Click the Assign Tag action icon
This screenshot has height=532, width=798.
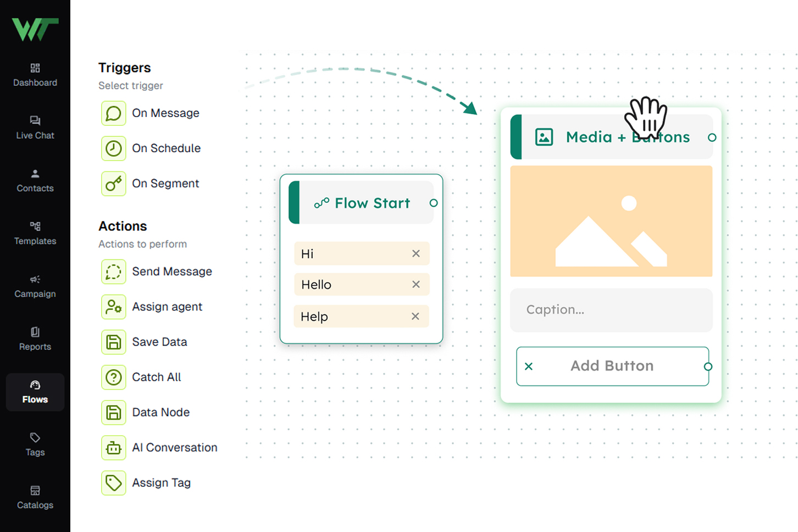click(114, 483)
